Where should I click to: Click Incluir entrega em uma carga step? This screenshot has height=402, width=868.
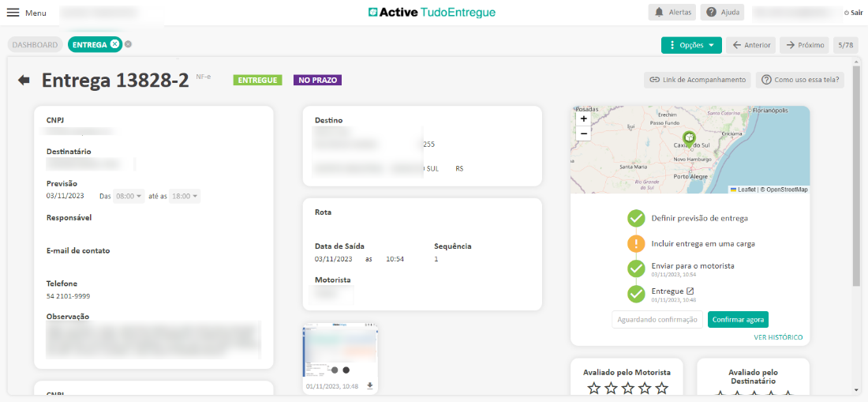coord(703,243)
